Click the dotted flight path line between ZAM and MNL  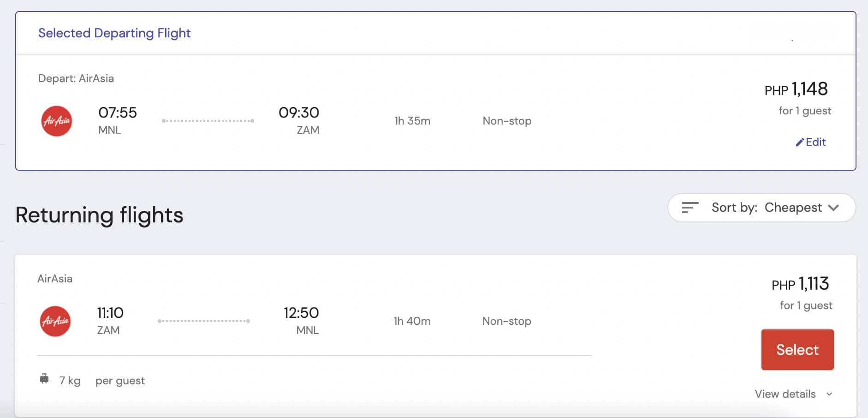click(204, 321)
